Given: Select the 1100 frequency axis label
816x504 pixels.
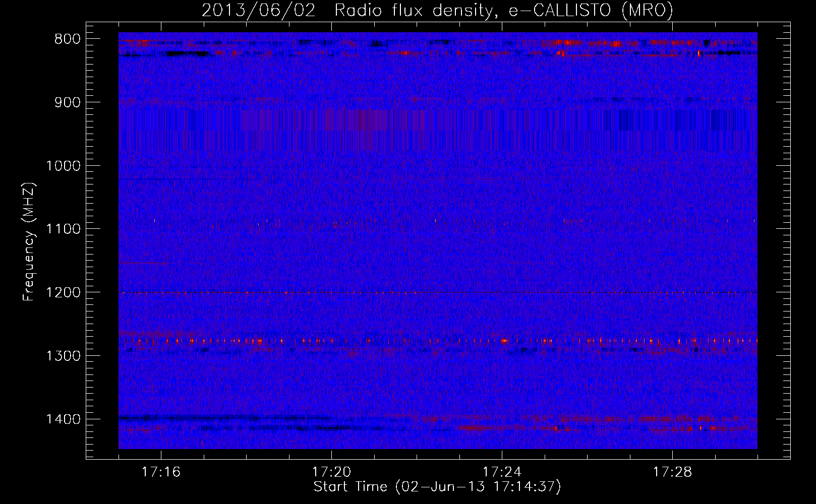Looking at the screenshot, I should point(63,229).
